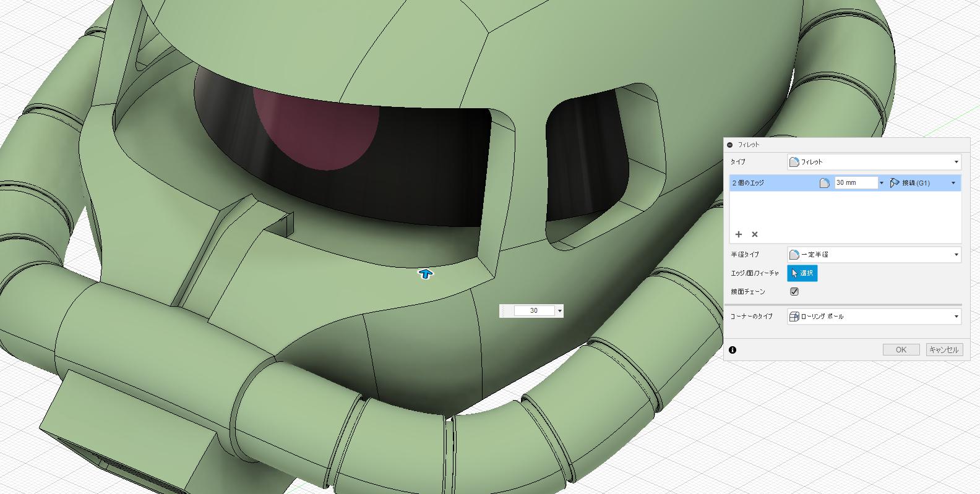Click the 30 mm radius input field
Image resolution: width=980 pixels, height=494 pixels.
click(856, 183)
